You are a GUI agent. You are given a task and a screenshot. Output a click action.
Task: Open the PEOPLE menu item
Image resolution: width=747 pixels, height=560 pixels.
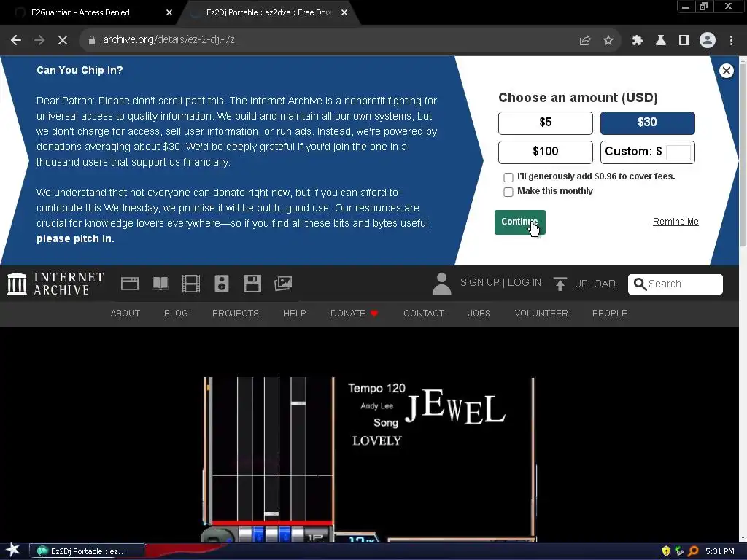tap(609, 314)
